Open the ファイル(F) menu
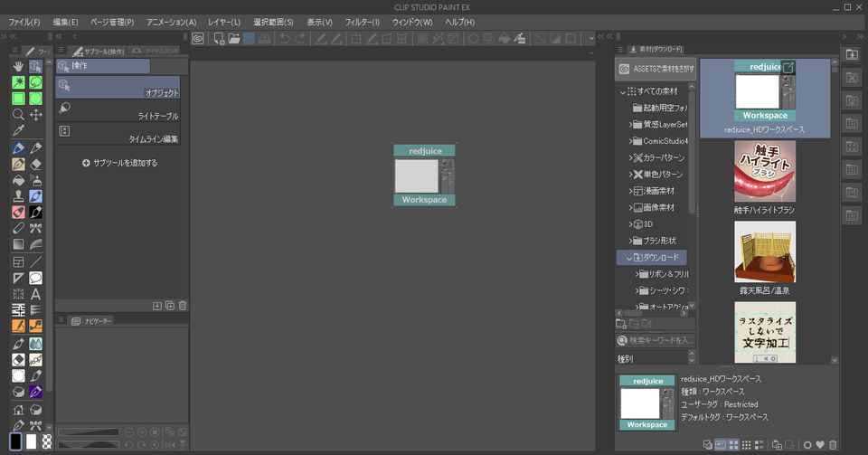The height and width of the screenshot is (455, 868). tap(24, 22)
